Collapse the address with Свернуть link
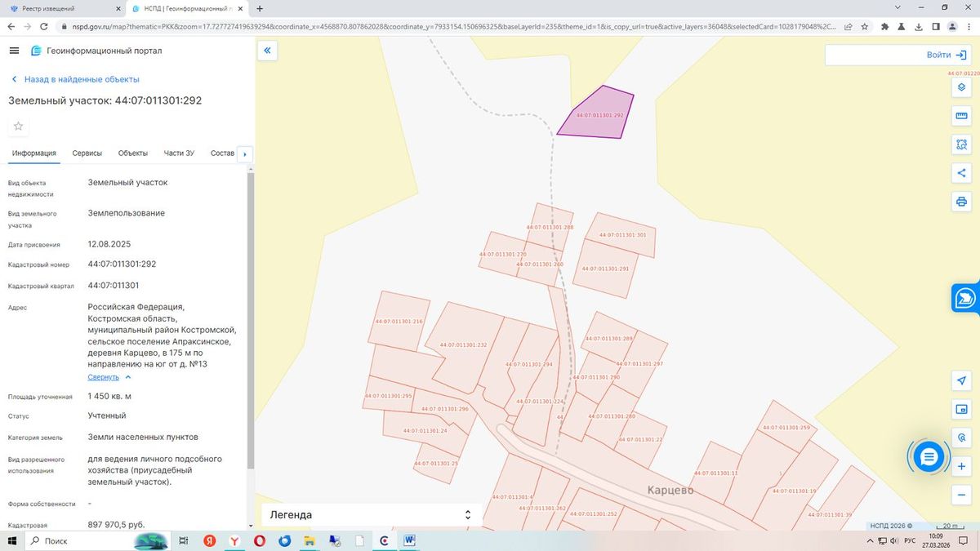Image resolution: width=980 pixels, height=551 pixels. [104, 377]
